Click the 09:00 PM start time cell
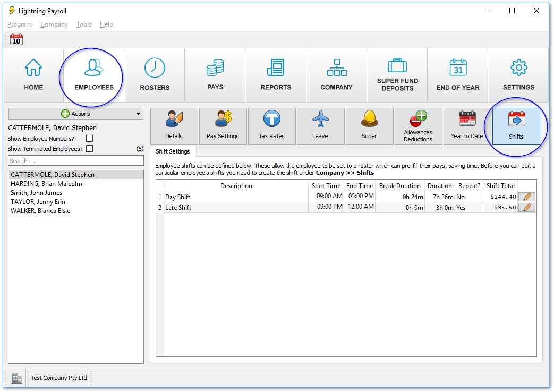Screen dimensions: 554x392 coord(326,207)
